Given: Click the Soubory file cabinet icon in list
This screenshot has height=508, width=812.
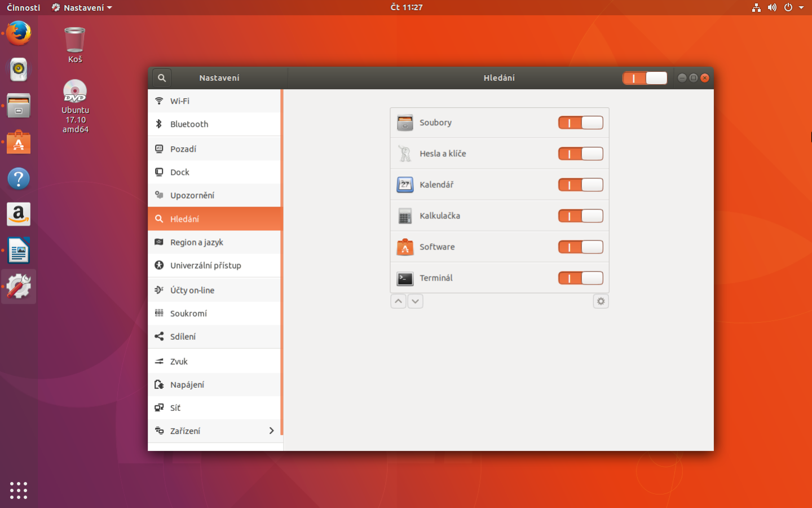Looking at the screenshot, I should (405, 122).
